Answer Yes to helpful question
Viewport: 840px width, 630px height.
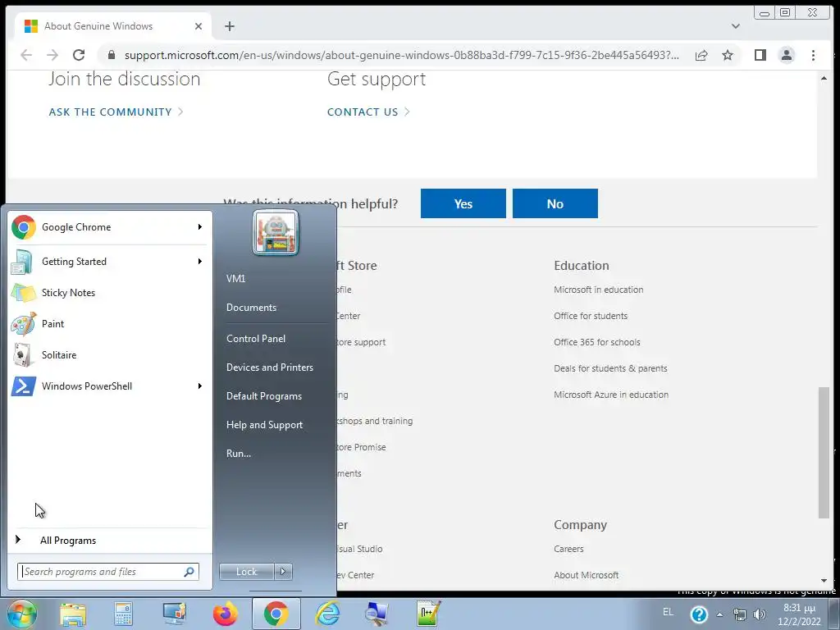click(x=463, y=203)
